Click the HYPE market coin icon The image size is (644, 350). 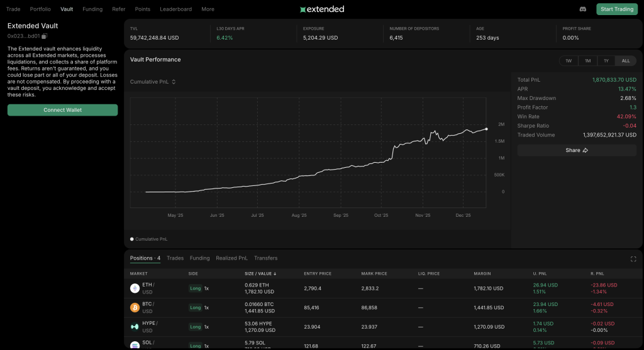(135, 326)
